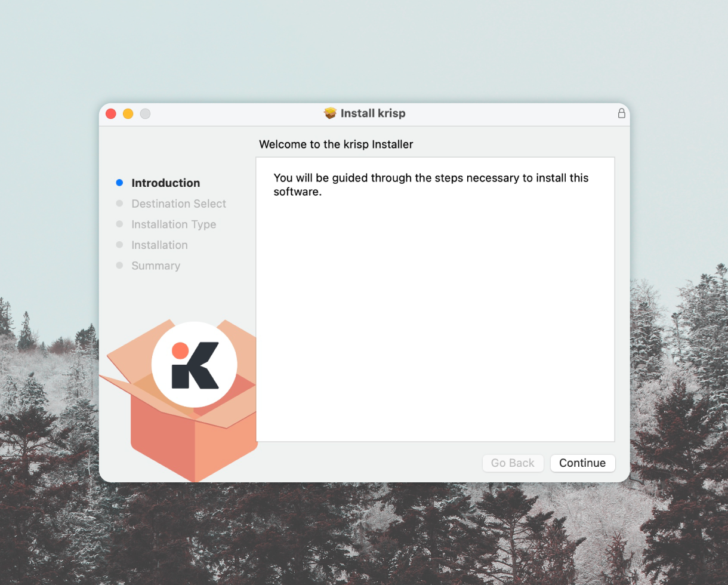Close the installer with red button

point(111,113)
